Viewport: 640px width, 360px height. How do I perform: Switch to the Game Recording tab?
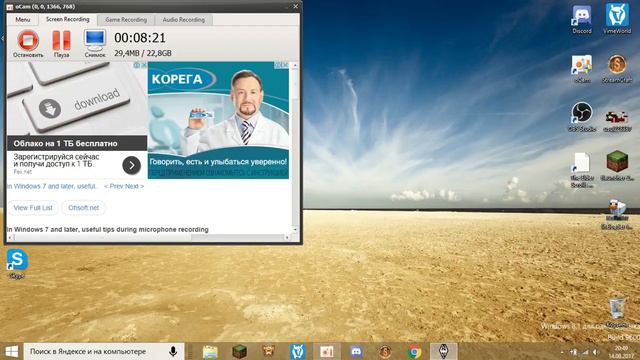click(x=126, y=20)
